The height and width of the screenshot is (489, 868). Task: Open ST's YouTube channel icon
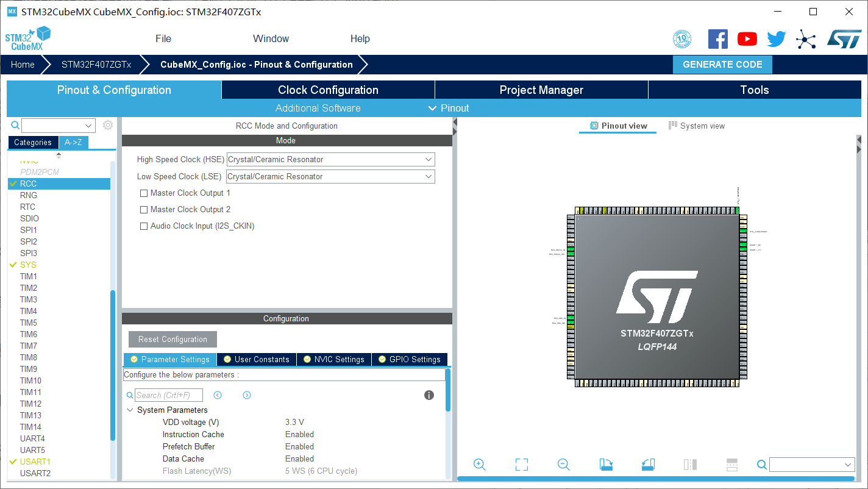[x=747, y=38]
